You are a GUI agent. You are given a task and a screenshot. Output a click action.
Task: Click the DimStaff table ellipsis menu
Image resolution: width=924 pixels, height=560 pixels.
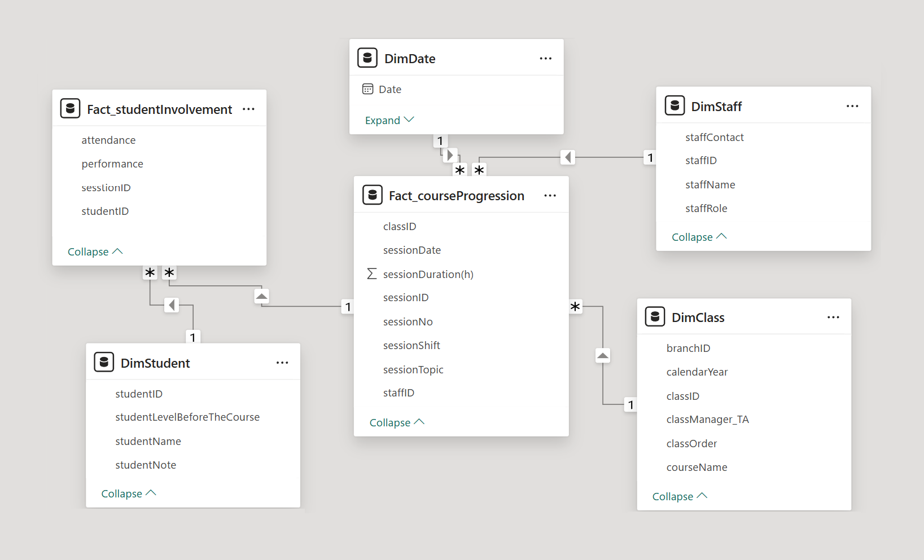852,106
